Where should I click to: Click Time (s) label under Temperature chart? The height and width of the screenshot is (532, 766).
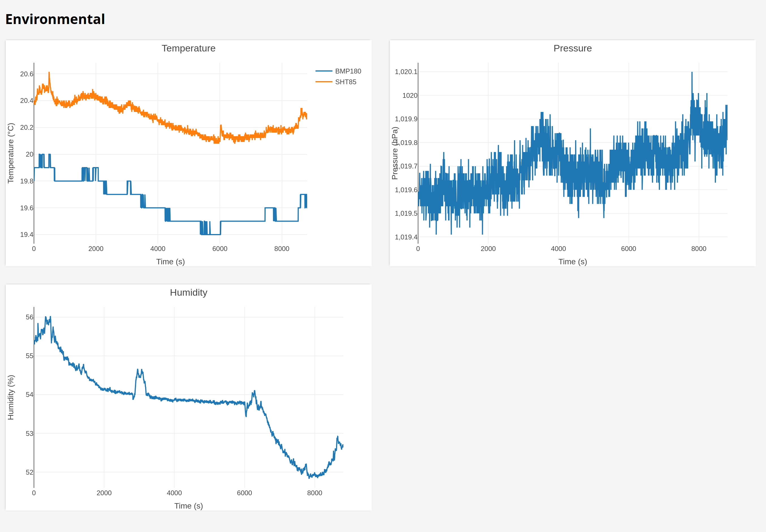pos(170,262)
